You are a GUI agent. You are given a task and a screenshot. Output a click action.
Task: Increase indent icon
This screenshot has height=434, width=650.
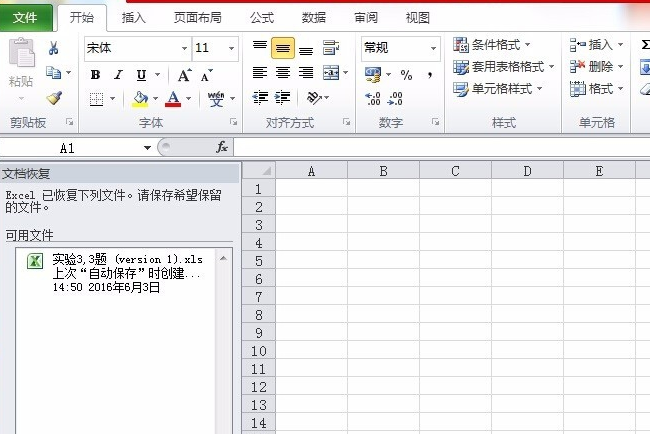click(x=283, y=97)
